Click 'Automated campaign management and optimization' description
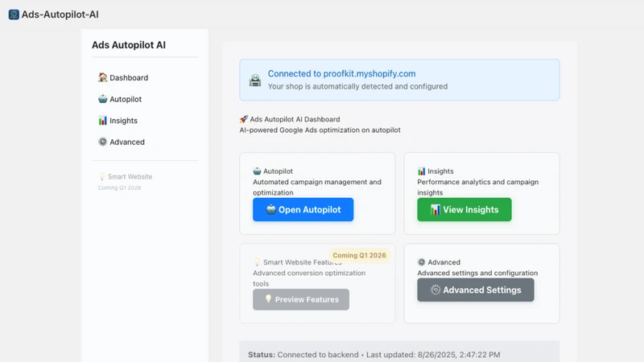Image resolution: width=644 pixels, height=362 pixels. pyautogui.click(x=317, y=187)
